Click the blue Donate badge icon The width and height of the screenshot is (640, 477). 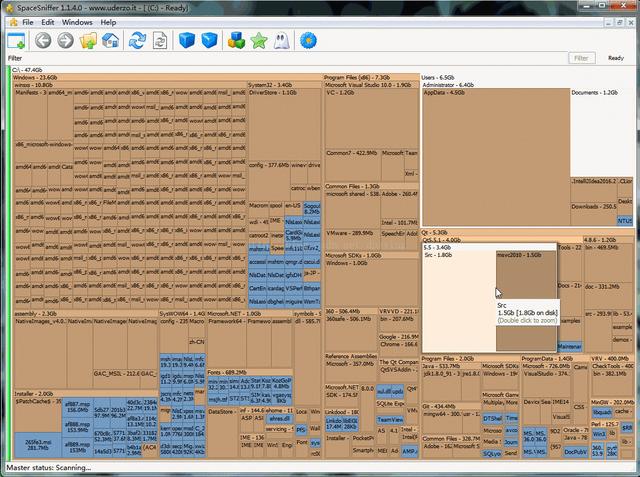click(308, 41)
